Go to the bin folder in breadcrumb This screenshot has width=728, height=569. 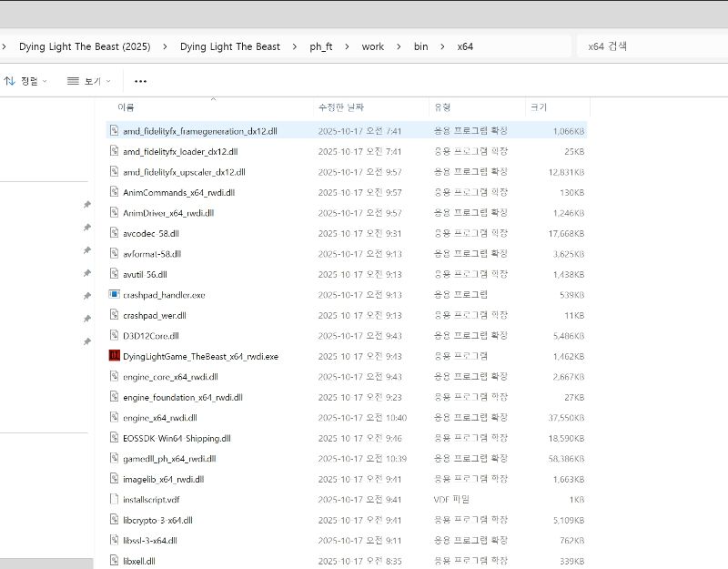click(x=420, y=46)
